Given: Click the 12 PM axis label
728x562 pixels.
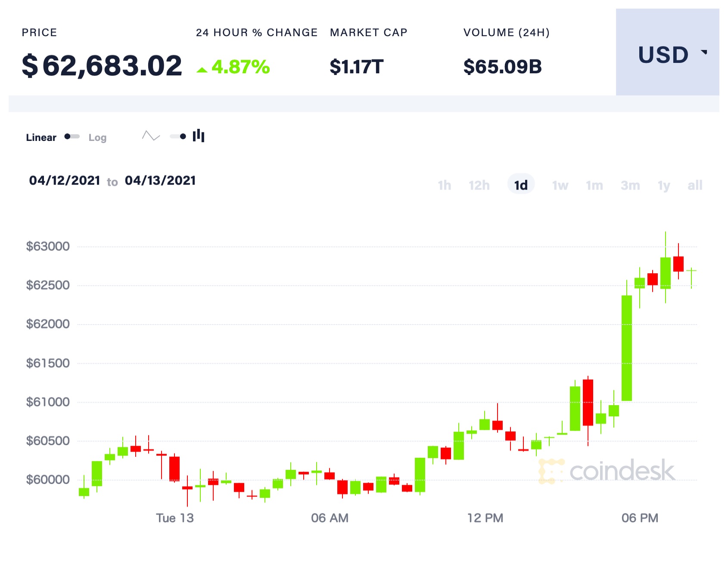Looking at the screenshot, I should click(485, 518).
